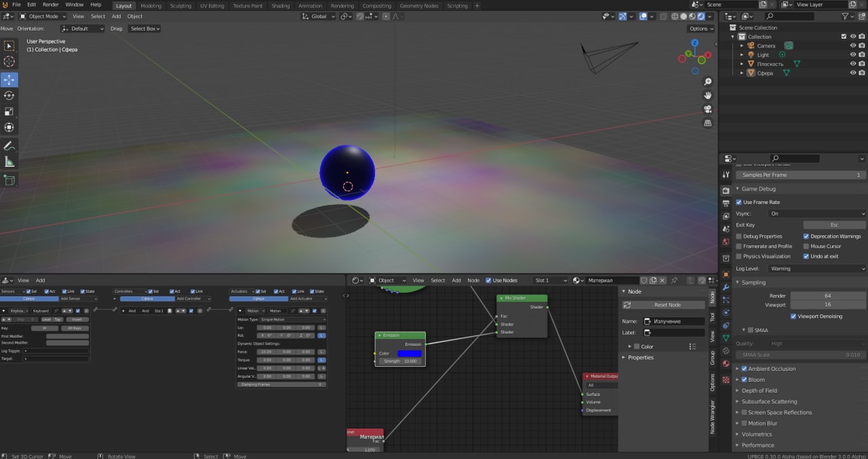Screen dimensions: 868x459
Task: Open the Add Sensor dropdown
Action: [79, 298]
